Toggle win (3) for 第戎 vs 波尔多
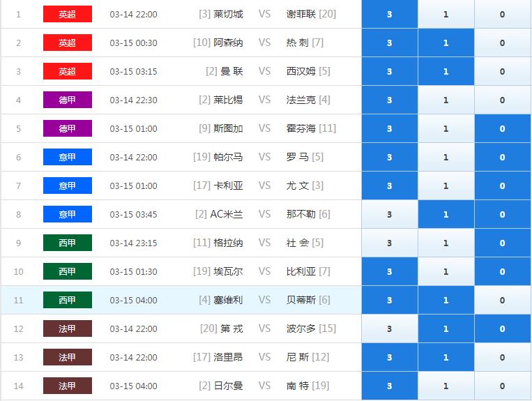This screenshot has width=532, height=401. [390, 328]
